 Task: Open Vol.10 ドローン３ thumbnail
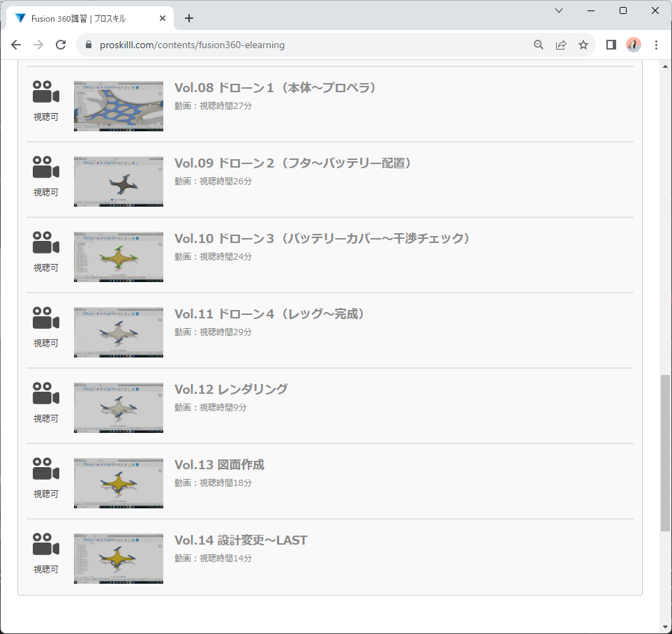coord(119,257)
